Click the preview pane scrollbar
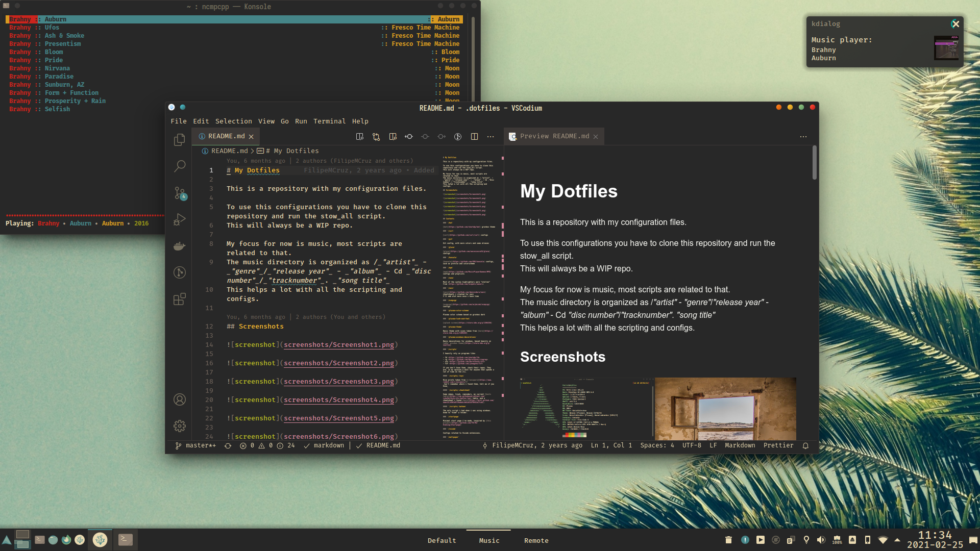 tap(815, 163)
